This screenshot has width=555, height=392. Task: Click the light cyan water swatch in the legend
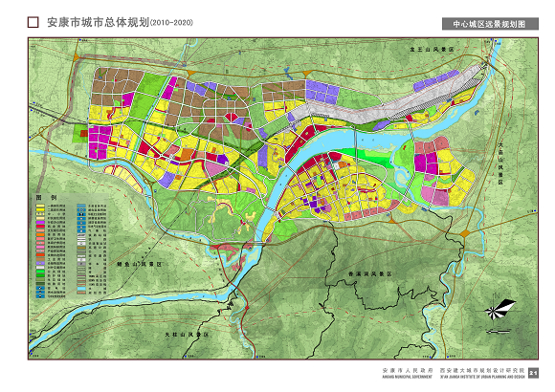(x=81, y=289)
